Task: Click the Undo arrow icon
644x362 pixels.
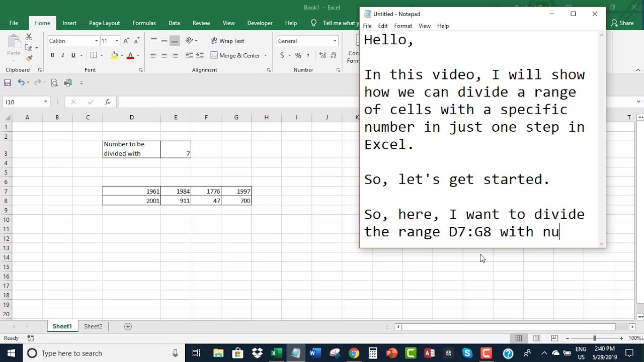Action: (21, 82)
